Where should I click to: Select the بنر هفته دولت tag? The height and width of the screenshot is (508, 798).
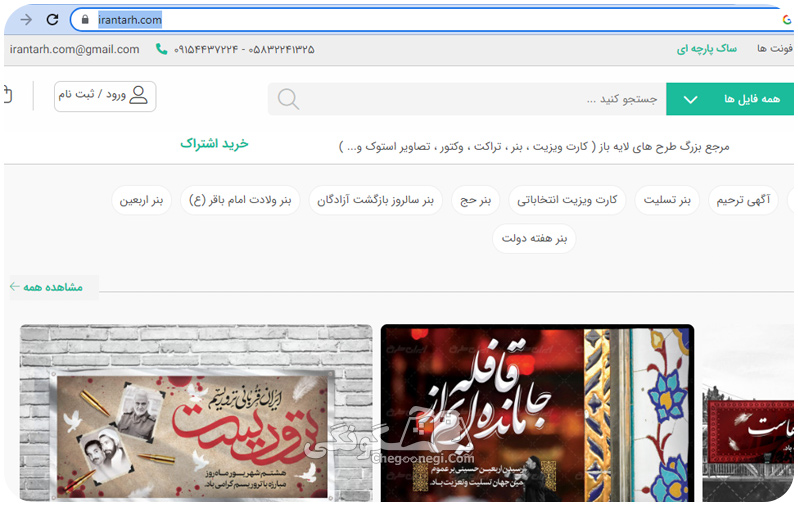(x=534, y=238)
